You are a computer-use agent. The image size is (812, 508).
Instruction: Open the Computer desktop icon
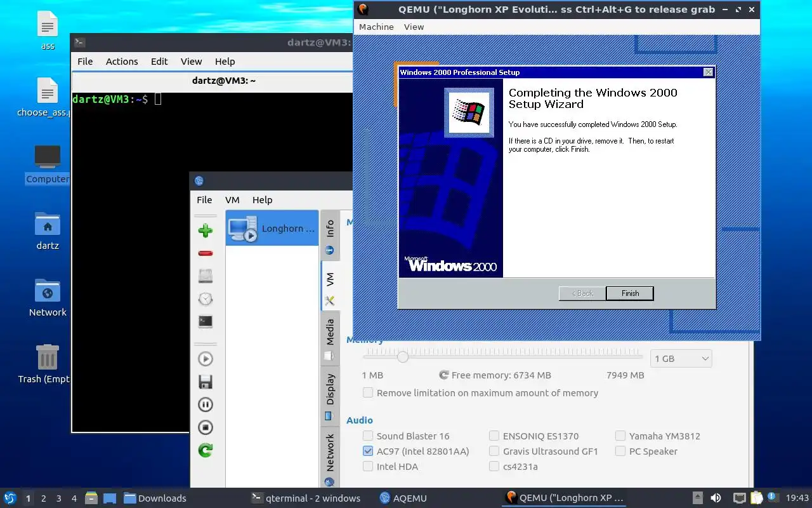(48, 164)
